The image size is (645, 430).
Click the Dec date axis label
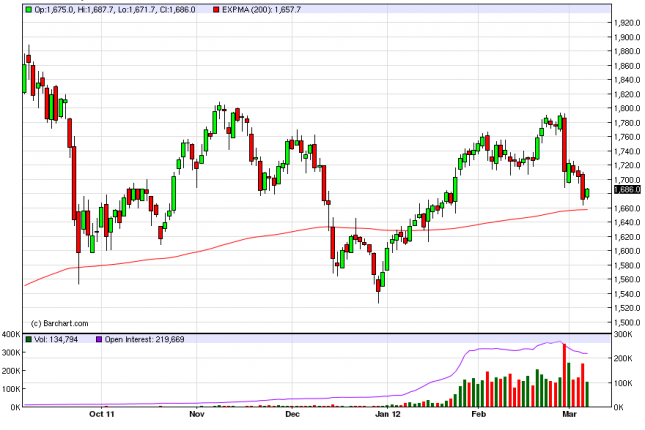[x=291, y=412]
